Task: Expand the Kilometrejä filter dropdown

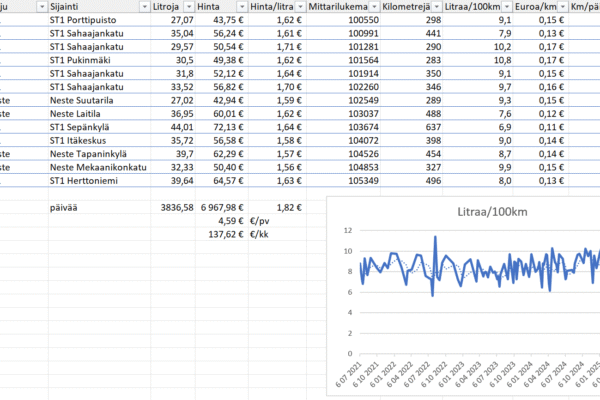Action: pos(436,6)
